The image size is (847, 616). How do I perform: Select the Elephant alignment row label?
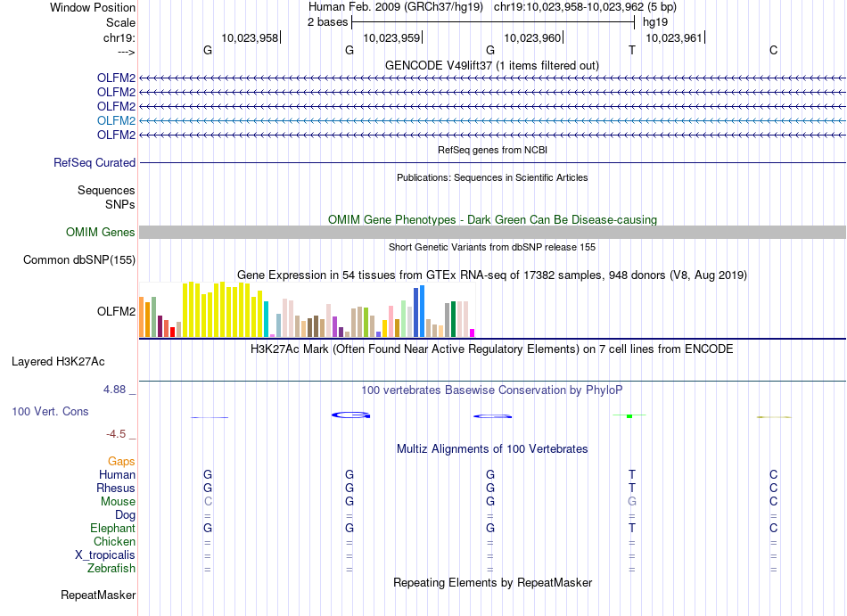113,528
